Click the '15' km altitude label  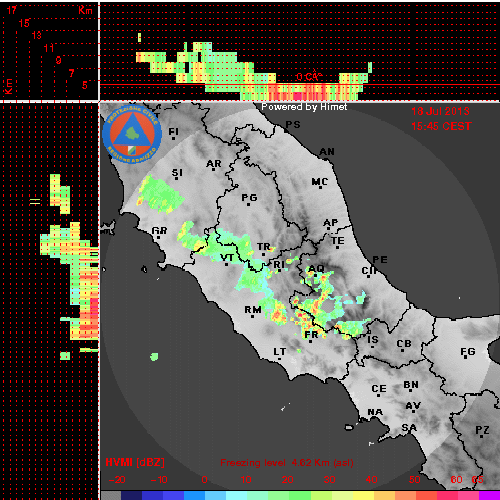(24, 23)
